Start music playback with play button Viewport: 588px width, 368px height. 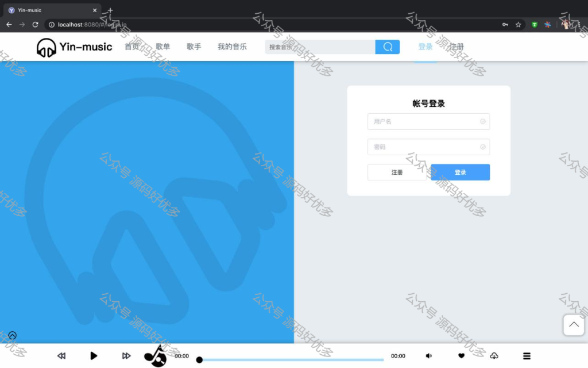pos(94,355)
